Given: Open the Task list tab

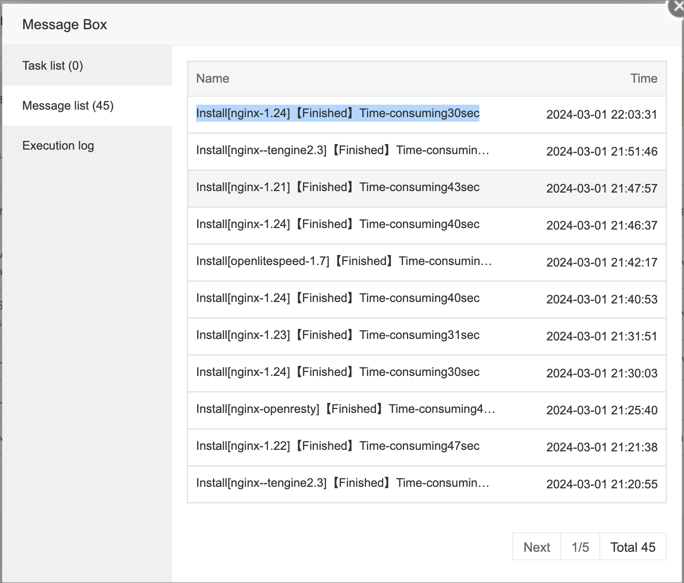Looking at the screenshot, I should tap(53, 66).
